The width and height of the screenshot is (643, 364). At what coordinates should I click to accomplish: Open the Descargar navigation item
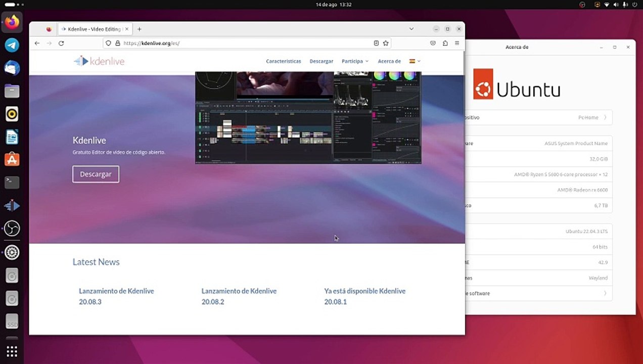(321, 61)
